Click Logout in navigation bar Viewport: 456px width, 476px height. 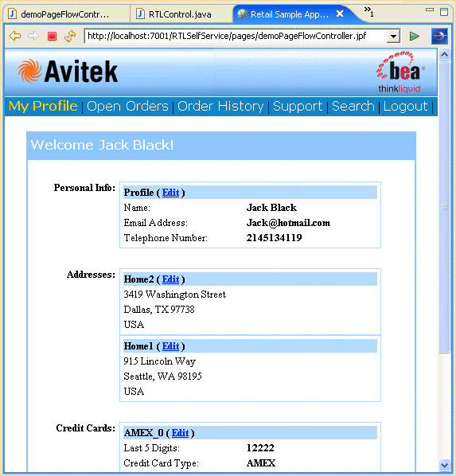click(x=405, y=106)
